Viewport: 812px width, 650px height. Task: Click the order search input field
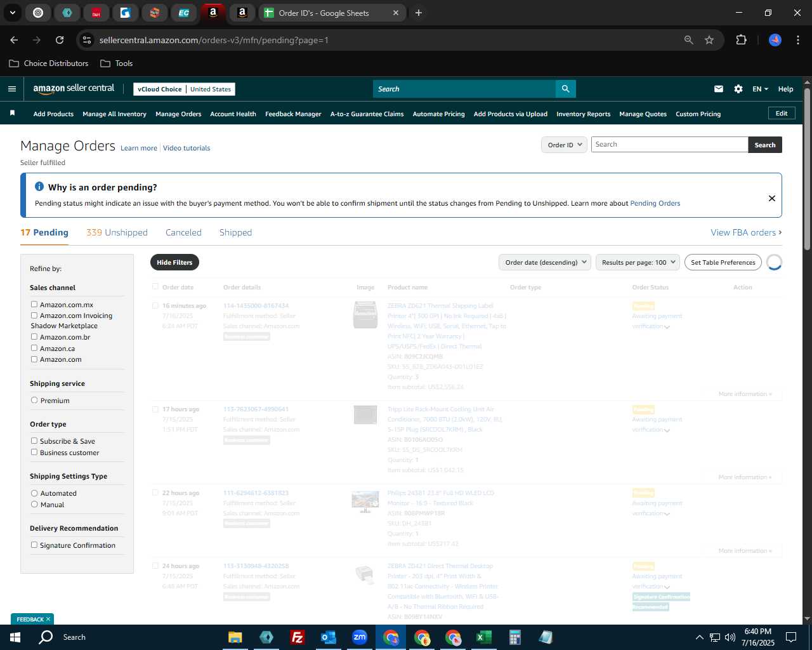[x=669, y=145]
